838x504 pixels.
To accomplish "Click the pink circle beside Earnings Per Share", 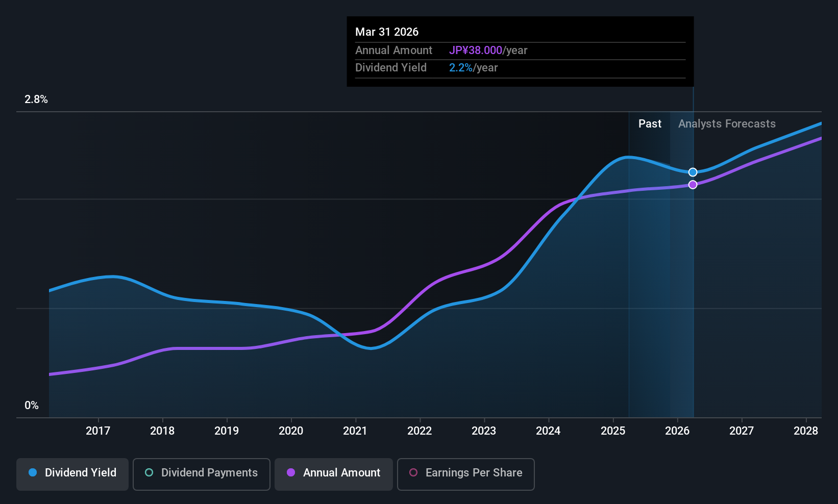I will tap(413, 473).
